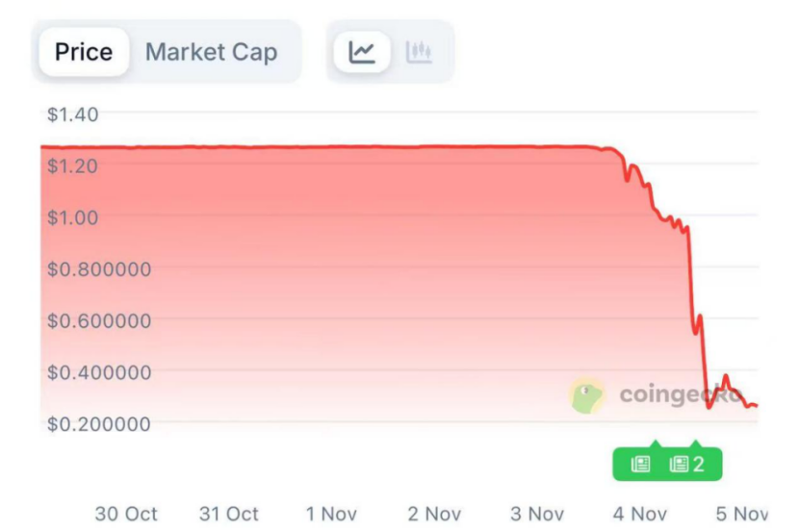
Task: Click the 5 Nov date label
Action: click(743, 514)
